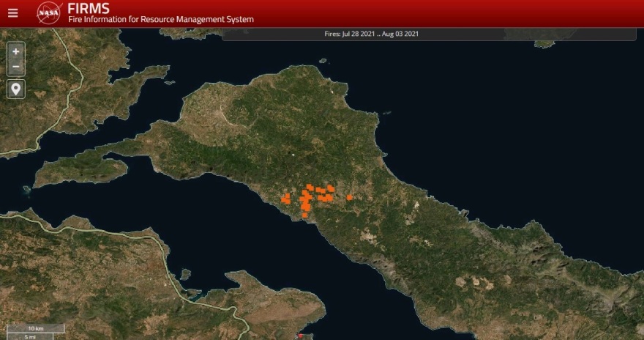Click the FIRMS title text
The width and height of the screenshot is (644, 340).
point(88,8)
